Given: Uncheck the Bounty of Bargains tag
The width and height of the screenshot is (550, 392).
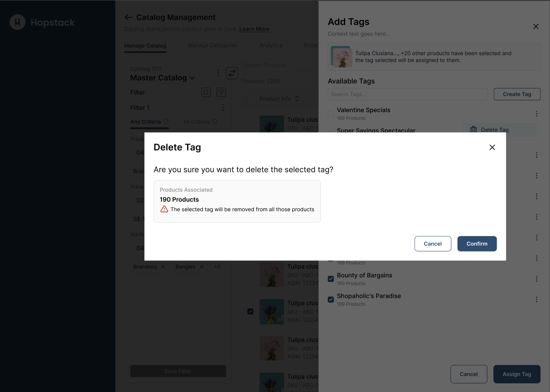Looking at the screenshot, I should [331, 279].
